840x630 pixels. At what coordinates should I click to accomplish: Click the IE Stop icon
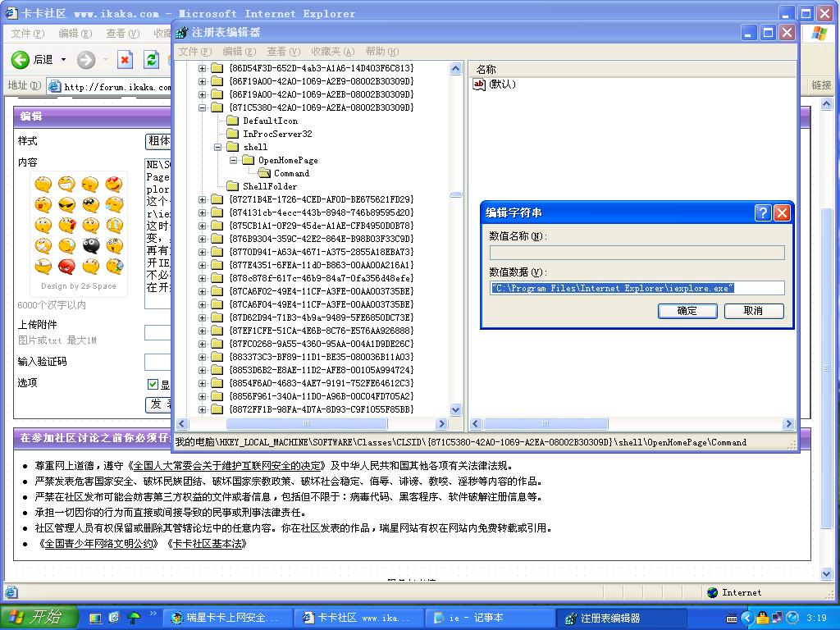(125, 59)
